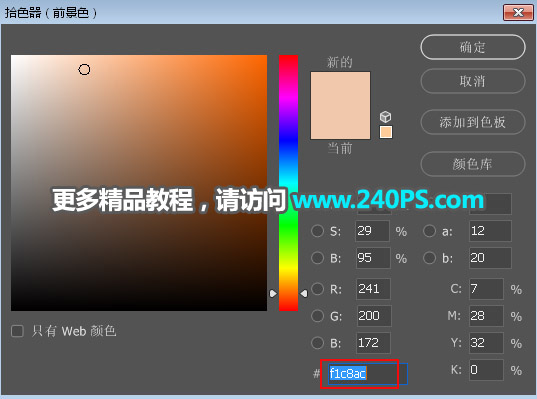Select the R red channel radio button
The image size is (537, 399).
(317, 289)
